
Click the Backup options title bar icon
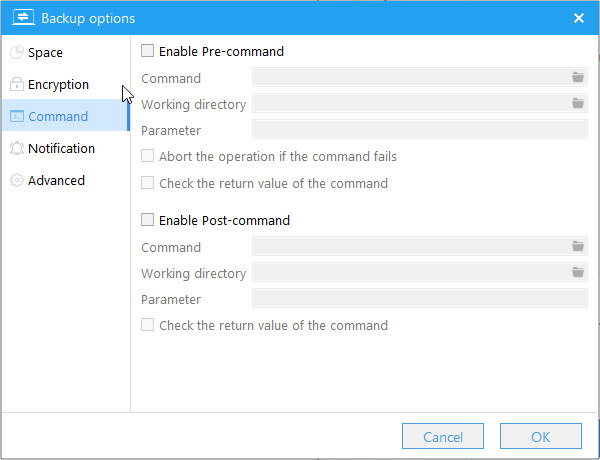pos(22,17)
